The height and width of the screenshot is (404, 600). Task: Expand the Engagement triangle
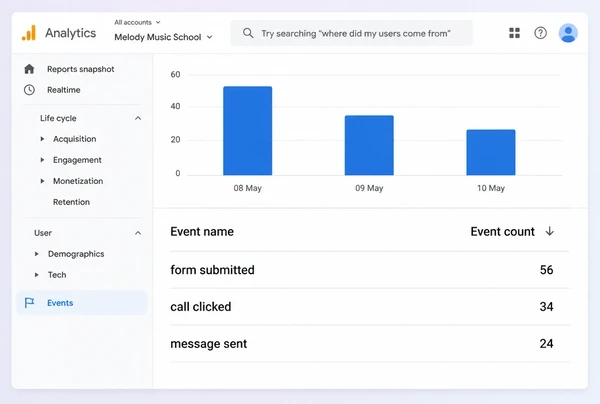(42, 160)
